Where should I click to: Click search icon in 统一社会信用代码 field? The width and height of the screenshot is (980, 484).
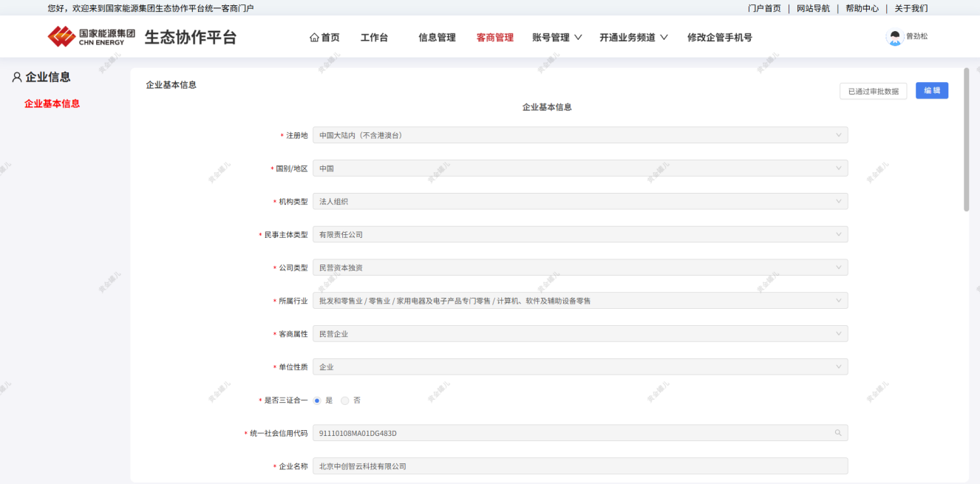pos(838,433)
